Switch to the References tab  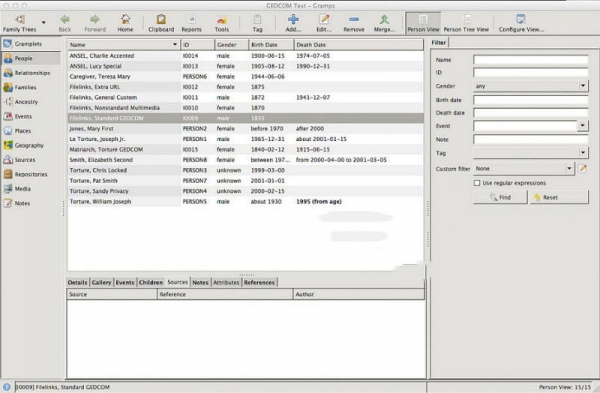pyautogui.click(x=259, y=282)
